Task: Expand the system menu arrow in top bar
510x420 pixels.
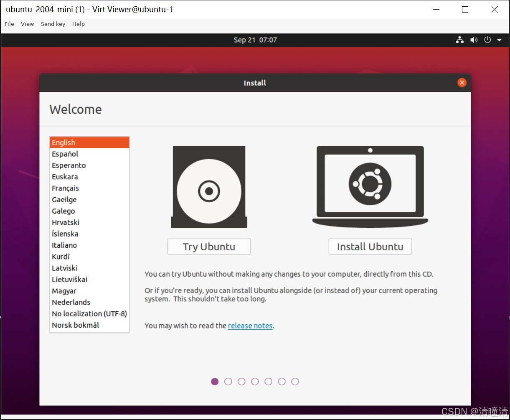Action: (499, 40)
